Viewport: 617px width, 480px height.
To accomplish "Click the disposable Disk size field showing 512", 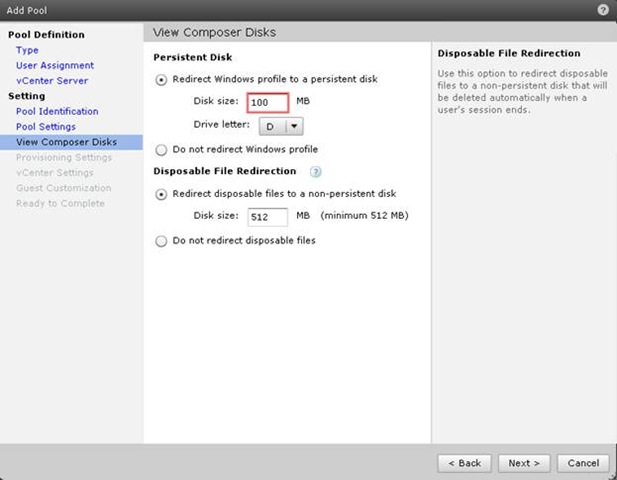I will 268,217.
